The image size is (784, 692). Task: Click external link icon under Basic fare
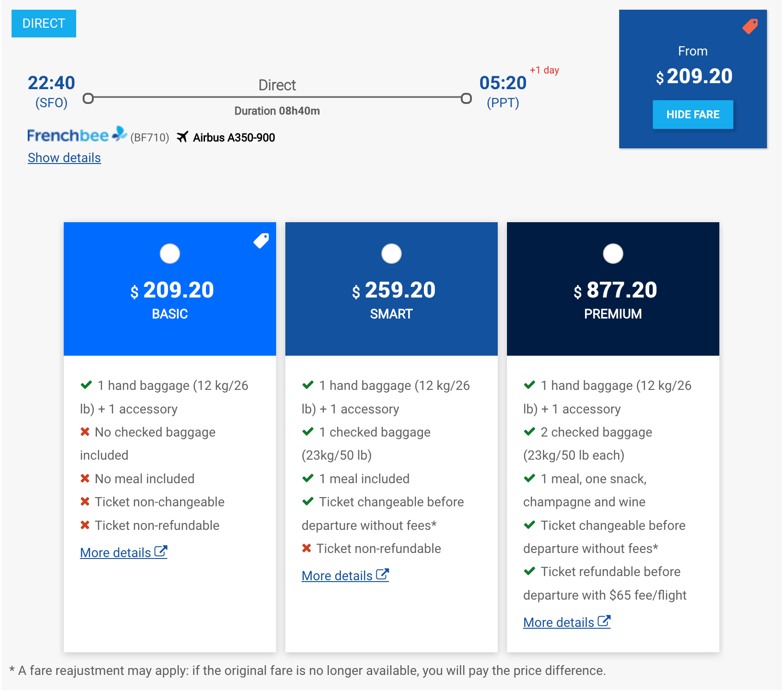(x=161, y=552)
